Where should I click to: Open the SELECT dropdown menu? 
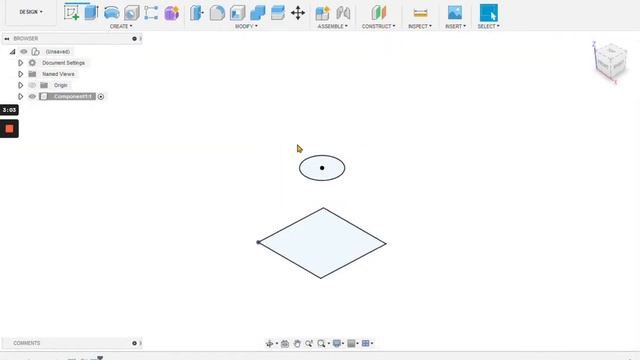[x=489, y=26]
